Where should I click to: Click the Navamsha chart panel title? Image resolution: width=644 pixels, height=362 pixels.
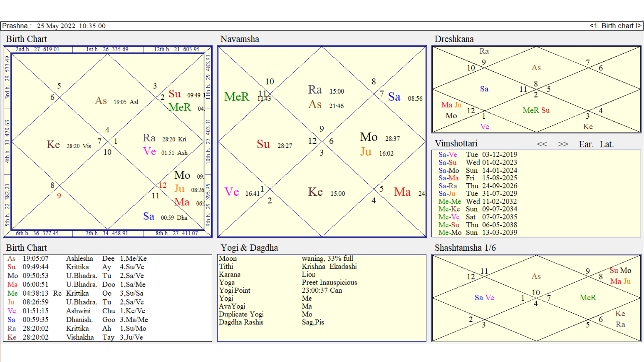239,39
